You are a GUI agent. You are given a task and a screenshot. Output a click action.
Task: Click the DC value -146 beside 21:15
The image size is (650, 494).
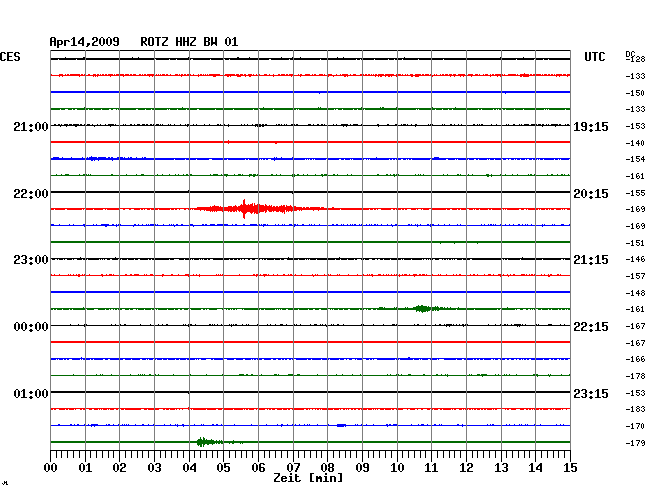click(x=635, y=259)
